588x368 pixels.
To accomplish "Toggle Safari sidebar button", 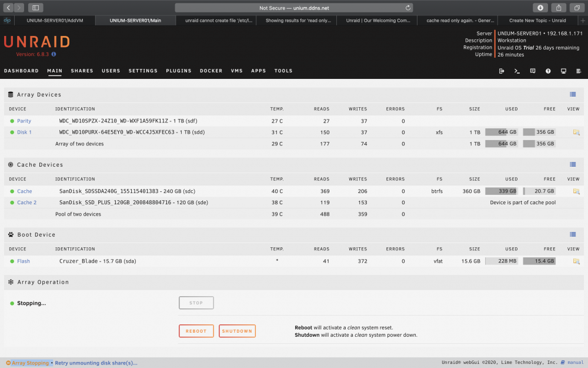I will (36, 8).
